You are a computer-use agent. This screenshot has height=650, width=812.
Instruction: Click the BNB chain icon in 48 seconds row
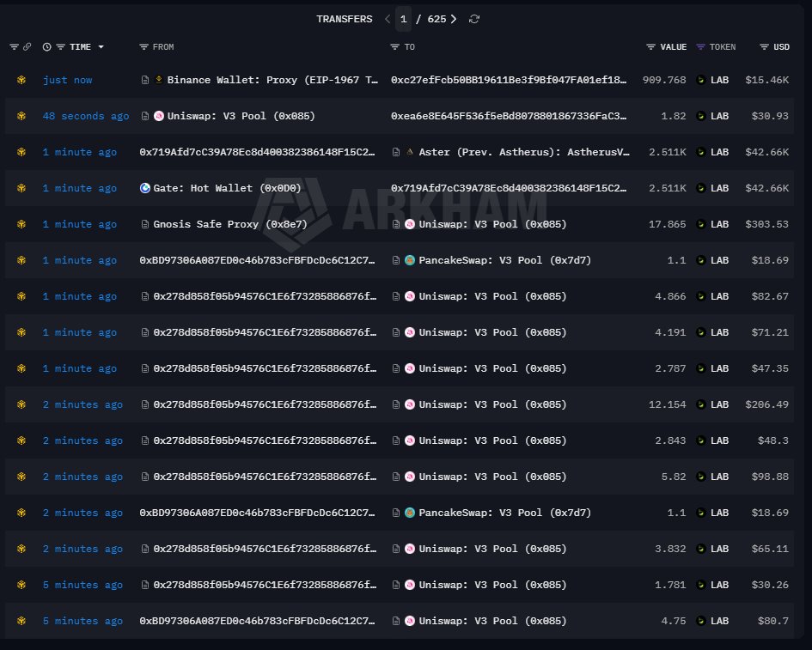(x=21, y=117)
